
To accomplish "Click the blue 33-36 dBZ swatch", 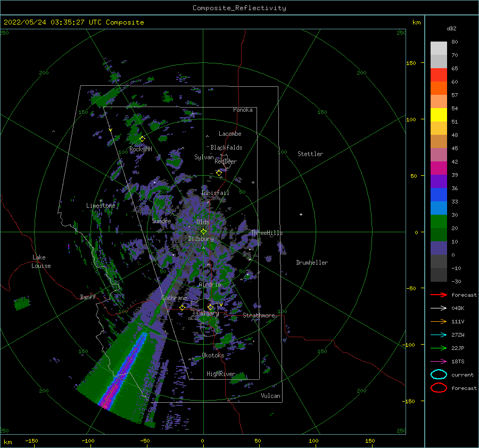I will point(439,195).
